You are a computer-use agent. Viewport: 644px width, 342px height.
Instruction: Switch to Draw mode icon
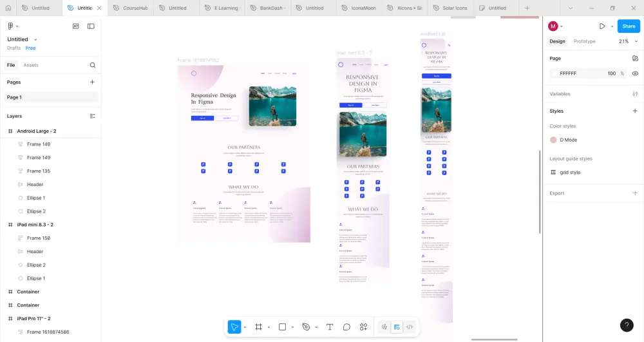pos(384,327)
